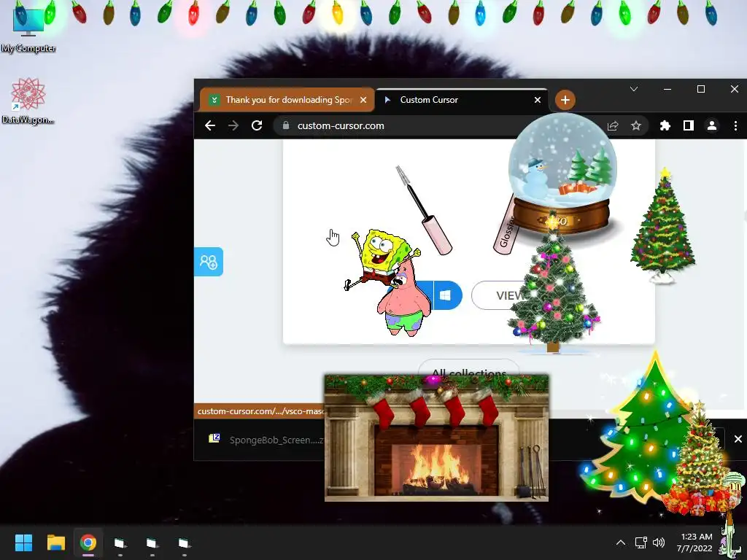Viewport: 747px width, 560px height.
Task: Close the Custom Cursor tab
Action: 538,100
